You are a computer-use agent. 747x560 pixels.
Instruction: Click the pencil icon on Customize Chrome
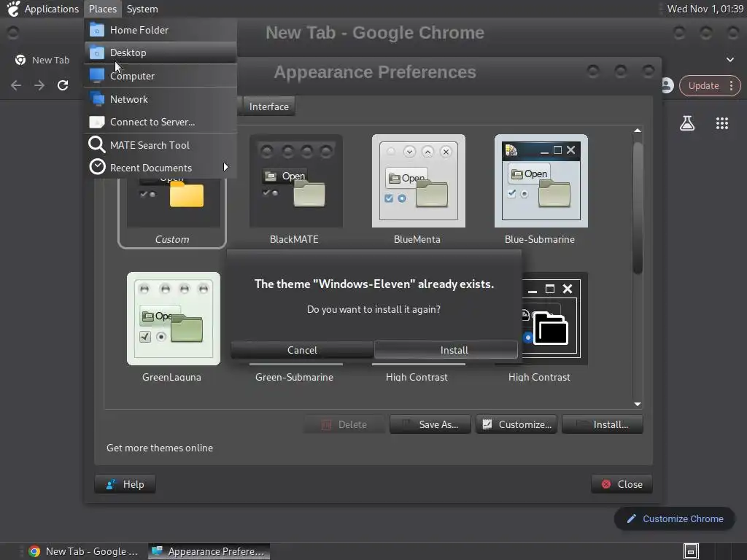coord(631,518)
